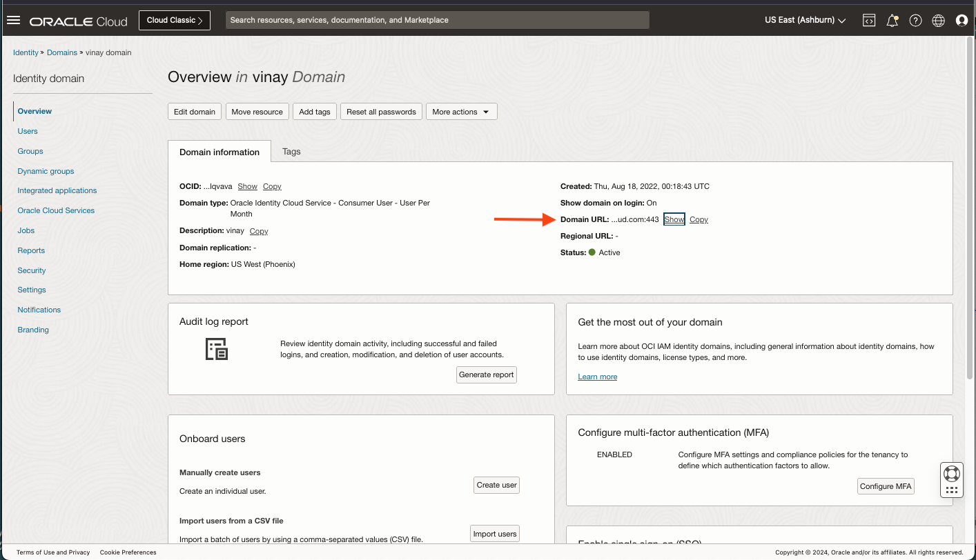Open Security in the sidebar menu
Image resolution: width=976 pixels, height=560 pixels.
[32, 270]
